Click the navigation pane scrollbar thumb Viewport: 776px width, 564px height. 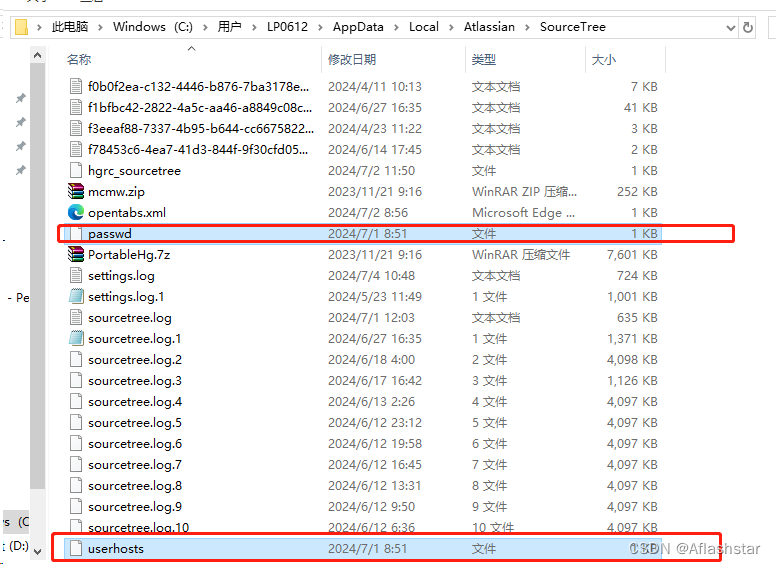coord(37,277)
